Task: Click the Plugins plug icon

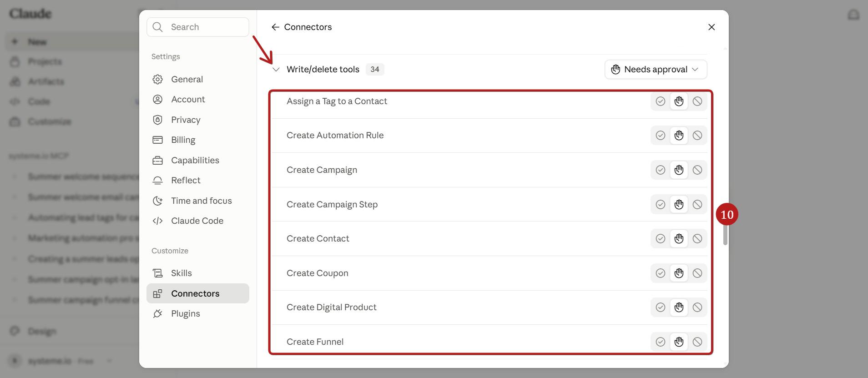Action: pyautogui.click(x=157, y=313)
